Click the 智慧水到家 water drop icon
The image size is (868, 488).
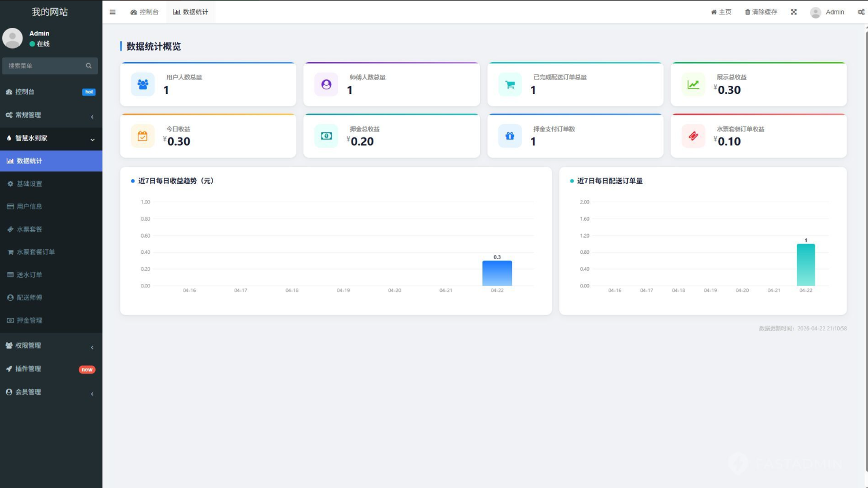point(9,138)
